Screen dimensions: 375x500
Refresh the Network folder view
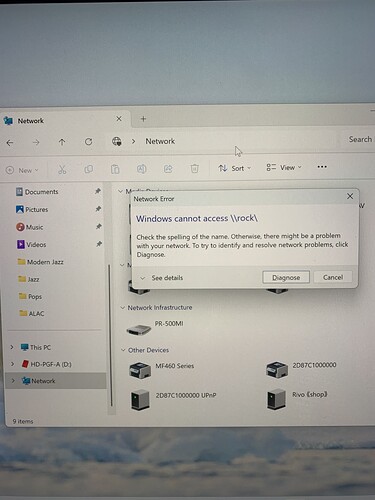(88, 142)
